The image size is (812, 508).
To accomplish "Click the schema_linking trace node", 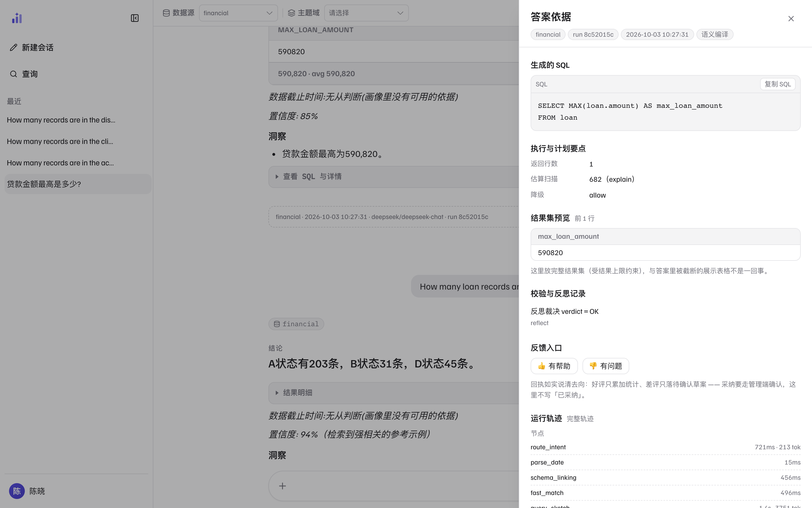I will pyautogui.click(x=665, y=478).
